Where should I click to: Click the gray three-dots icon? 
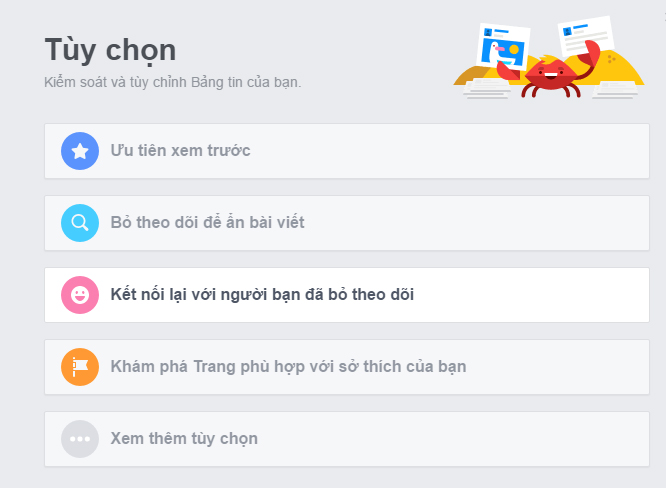80,439
